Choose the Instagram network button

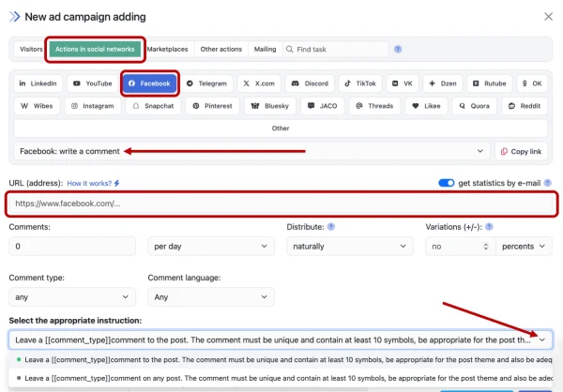point(92,106)
